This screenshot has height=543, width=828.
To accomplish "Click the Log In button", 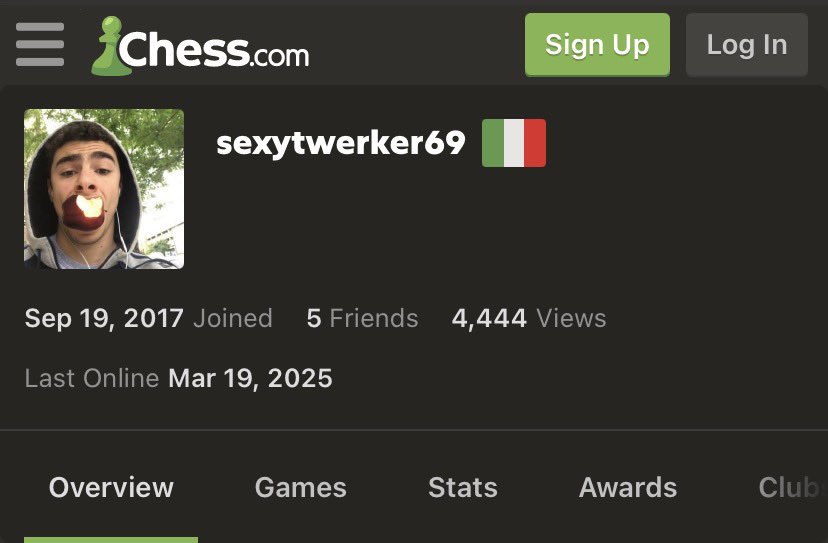I will click(x=747, y=45).
